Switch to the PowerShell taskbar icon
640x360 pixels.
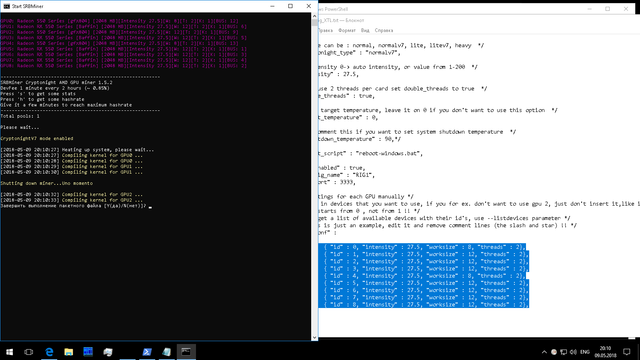click(x=147, y=351)
